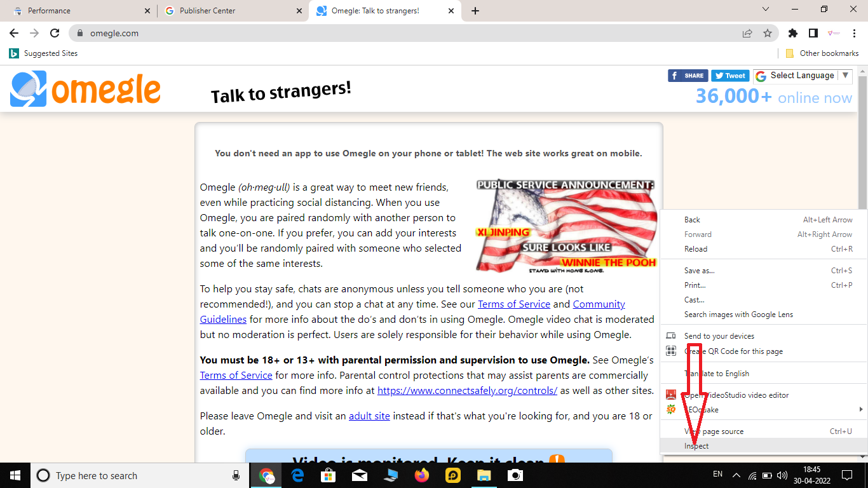Open Windows Start menu
The width and height of the screenshot is (868, 488).
[15, 475]
